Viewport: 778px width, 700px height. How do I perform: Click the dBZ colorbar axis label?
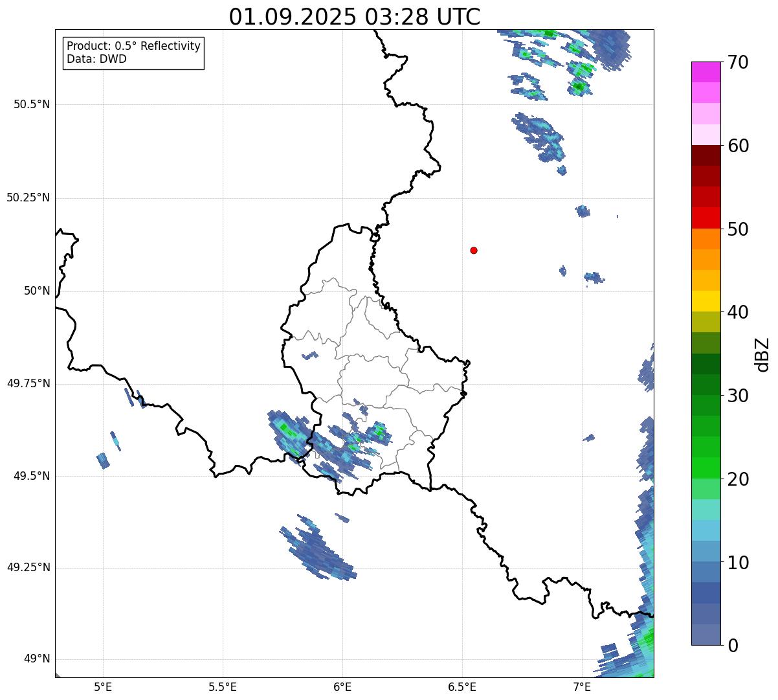[762, 354]
